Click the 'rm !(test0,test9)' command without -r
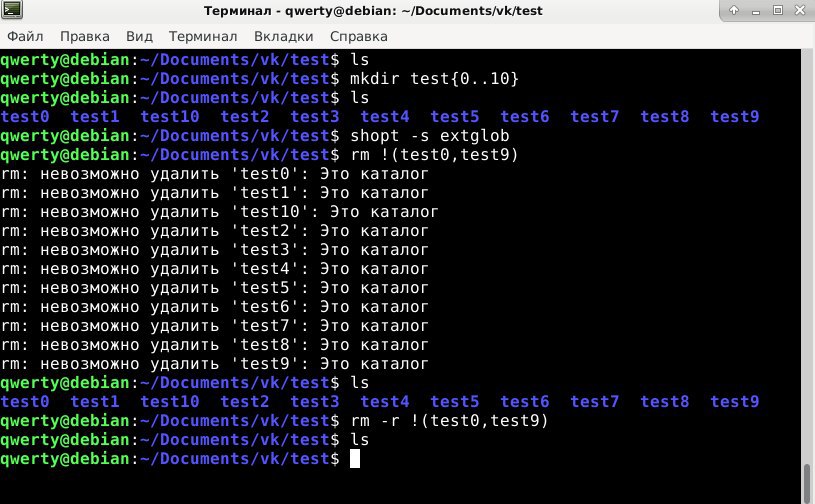 [x=434, y=155]
